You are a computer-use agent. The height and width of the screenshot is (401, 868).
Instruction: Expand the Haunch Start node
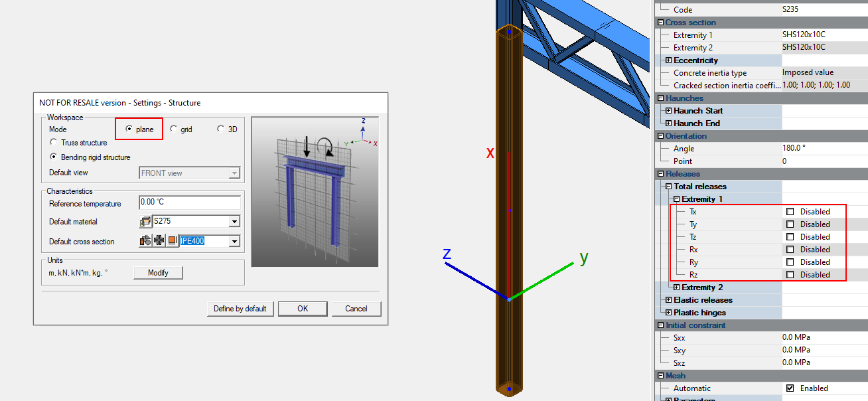click(669, 111)
